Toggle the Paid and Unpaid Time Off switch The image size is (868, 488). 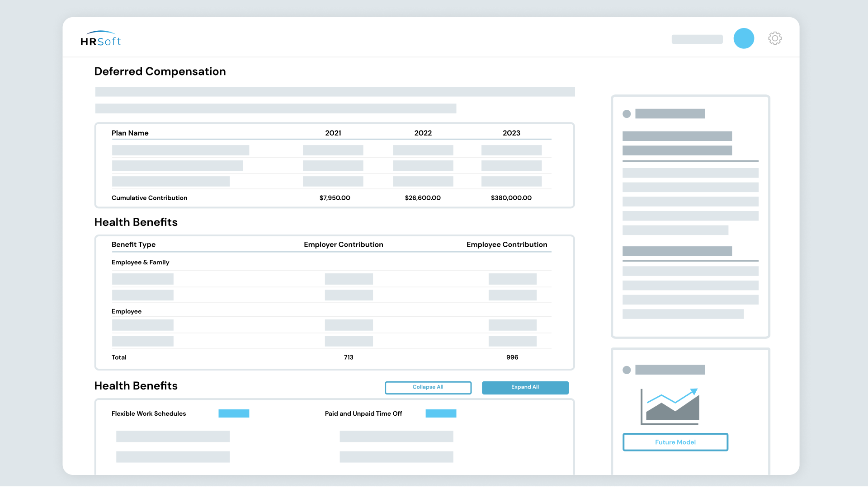pos(441,413)
